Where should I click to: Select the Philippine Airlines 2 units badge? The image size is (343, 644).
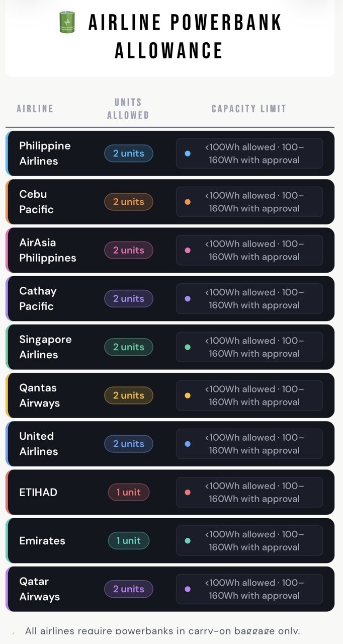coord(129,153)
